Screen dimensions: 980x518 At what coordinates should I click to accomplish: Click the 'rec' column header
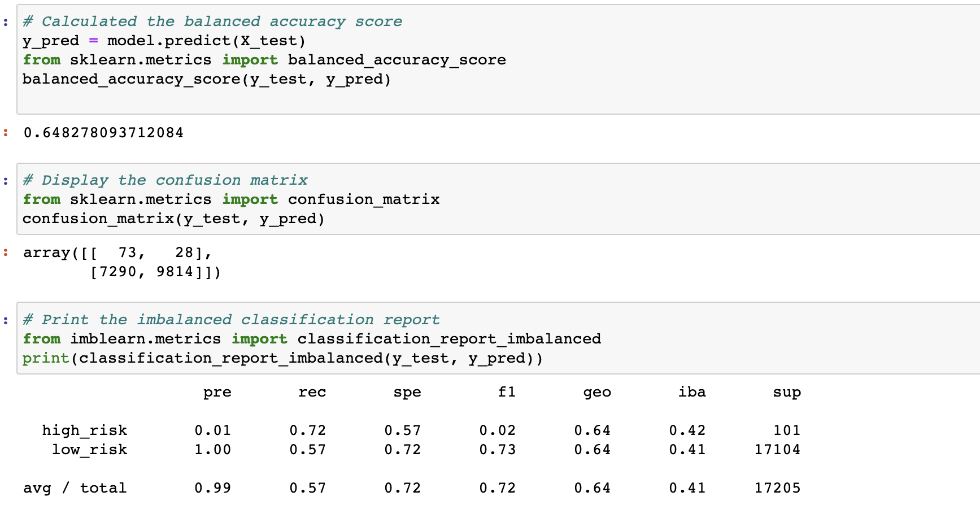312,392
